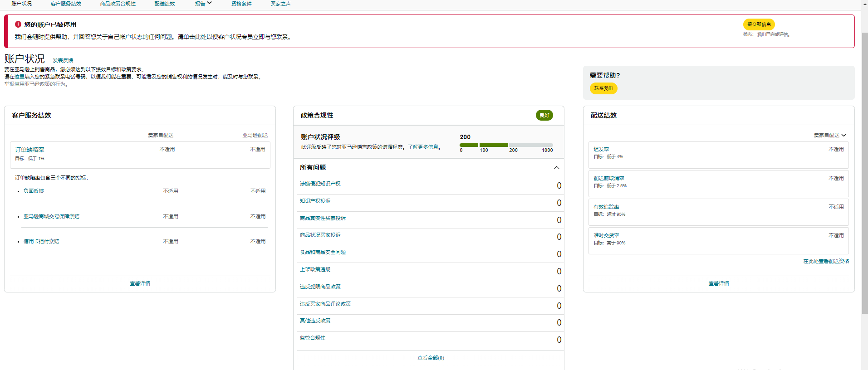Click 查看详情 in 配送绩效 card
868x370 pixels.
(719, 283)
